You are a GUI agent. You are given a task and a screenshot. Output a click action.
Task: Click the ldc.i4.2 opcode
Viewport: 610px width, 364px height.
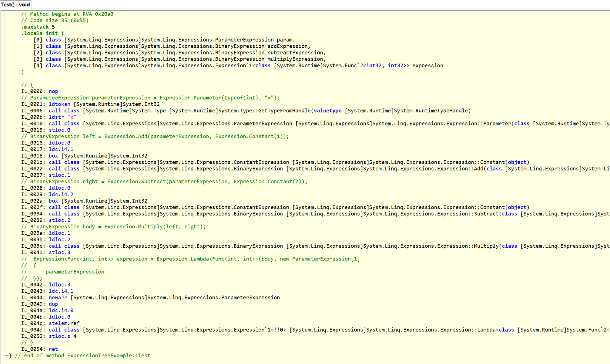pyautogui.click(x=61, y=194)
